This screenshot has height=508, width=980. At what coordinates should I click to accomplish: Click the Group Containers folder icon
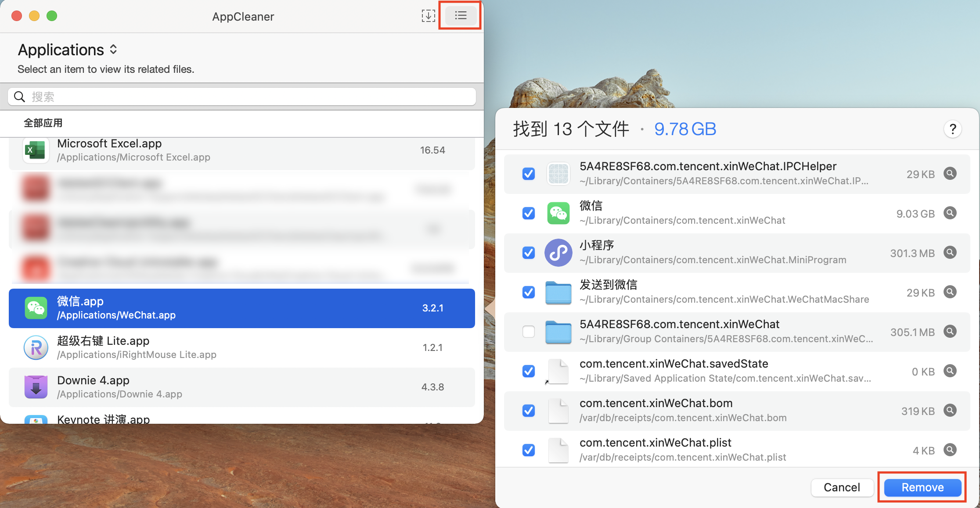[x=558, y=332]
